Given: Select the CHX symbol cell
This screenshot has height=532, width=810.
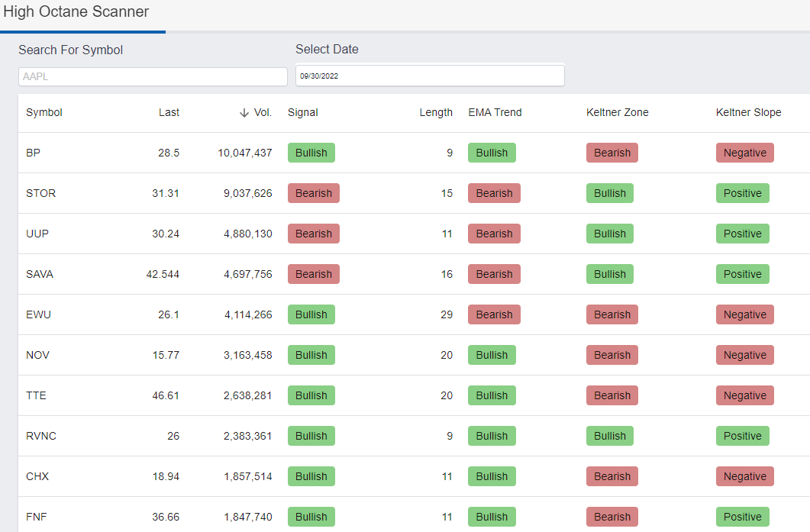Looking at the screenshot, I should pyautogui.click(x=37, y=476).
